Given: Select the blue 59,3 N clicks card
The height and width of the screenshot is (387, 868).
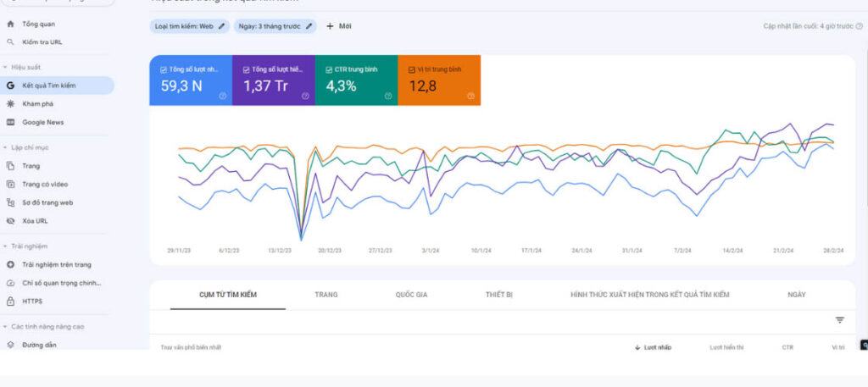Looking at the screenshot, I should tap(191, 80).
